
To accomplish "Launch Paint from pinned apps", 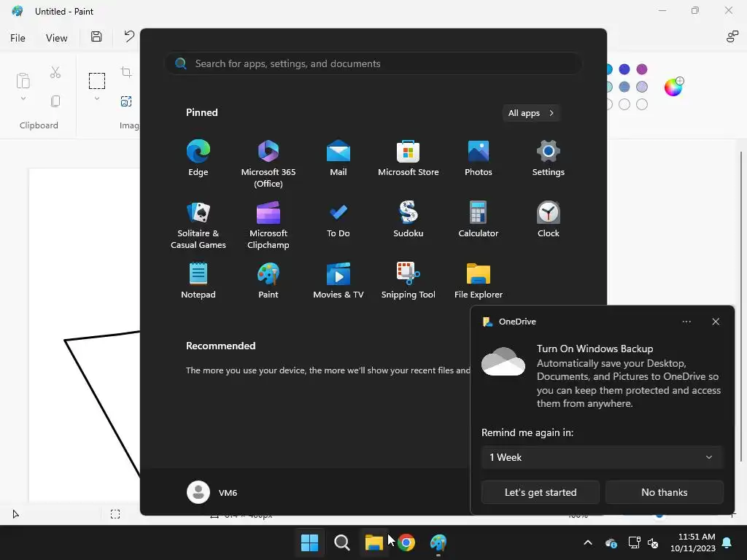I will [x=268, y=281].
